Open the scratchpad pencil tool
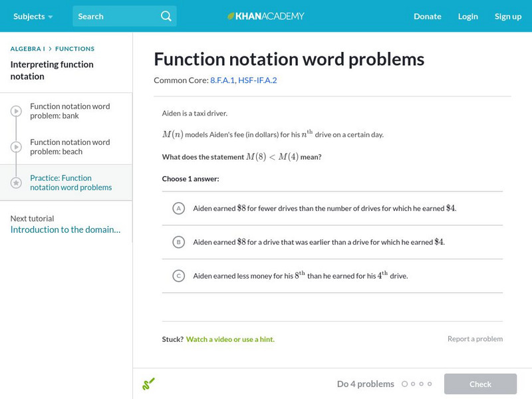 pyautogui.click(x=148, y=384)
